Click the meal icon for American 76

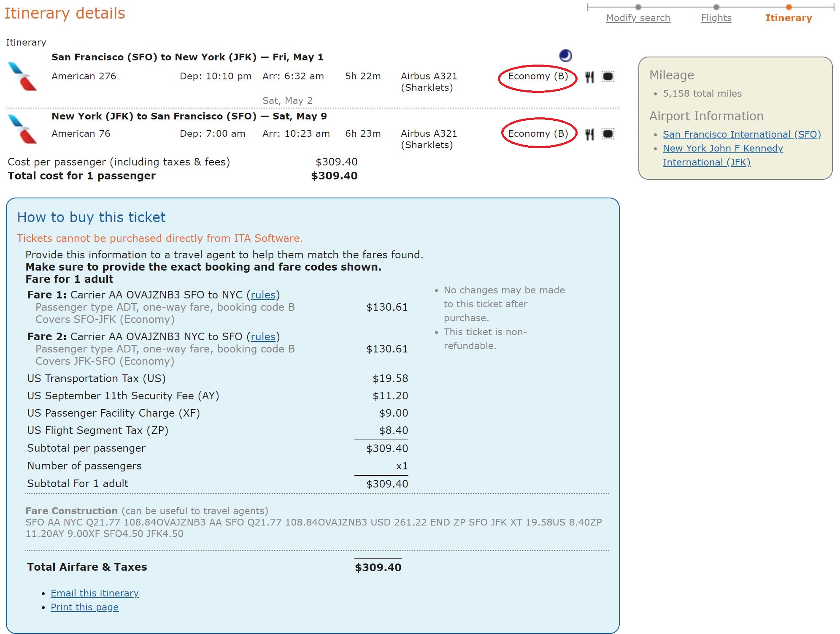click(589, 134)
